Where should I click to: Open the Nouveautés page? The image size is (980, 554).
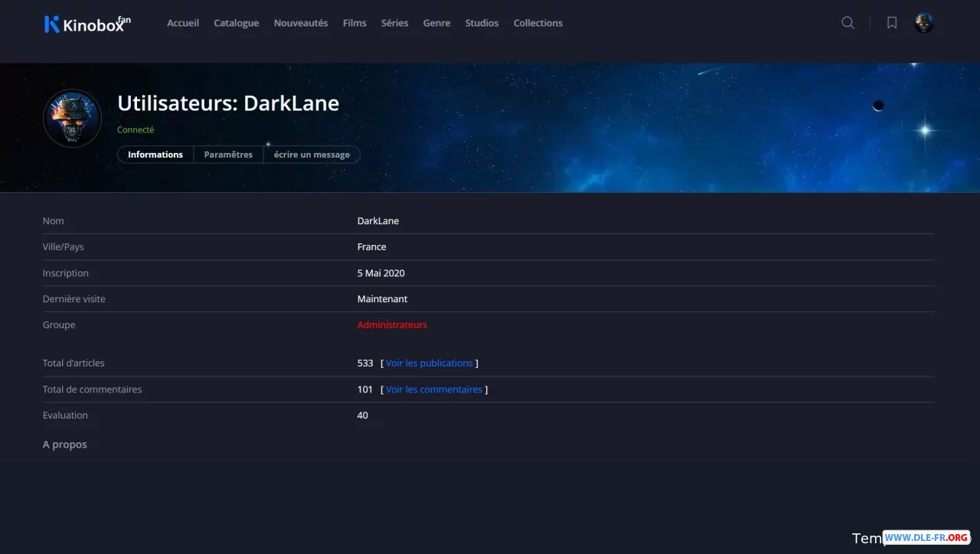(301, 23)
